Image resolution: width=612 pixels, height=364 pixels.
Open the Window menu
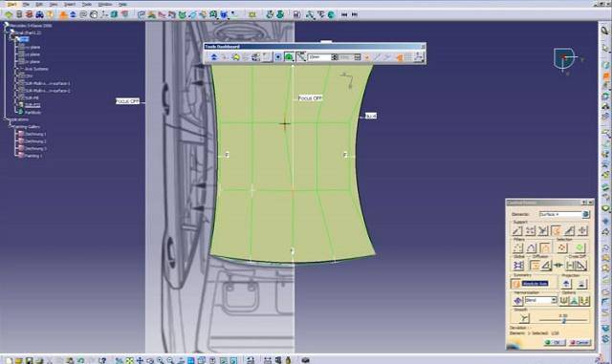(x=104, y=4)
